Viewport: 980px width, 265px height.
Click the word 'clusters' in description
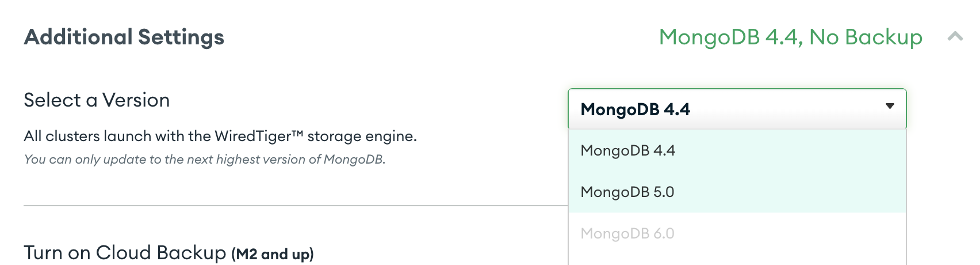coord(72,137)
